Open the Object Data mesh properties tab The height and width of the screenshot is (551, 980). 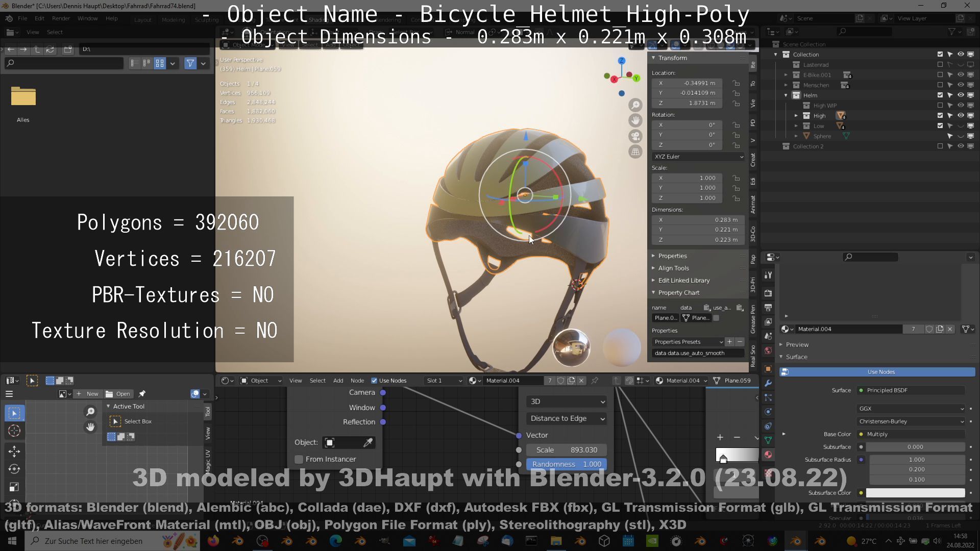768,440
